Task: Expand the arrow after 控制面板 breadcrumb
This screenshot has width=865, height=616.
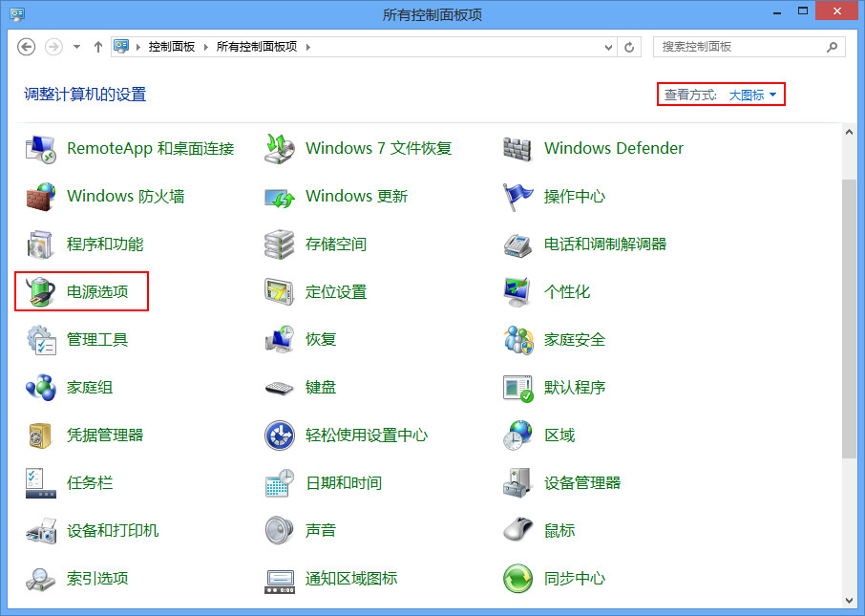Action: click(x=206, y=47)
